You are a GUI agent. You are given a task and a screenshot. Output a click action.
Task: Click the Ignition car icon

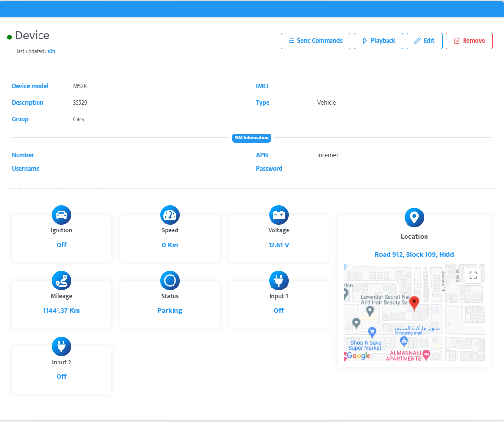coord(61,215)
